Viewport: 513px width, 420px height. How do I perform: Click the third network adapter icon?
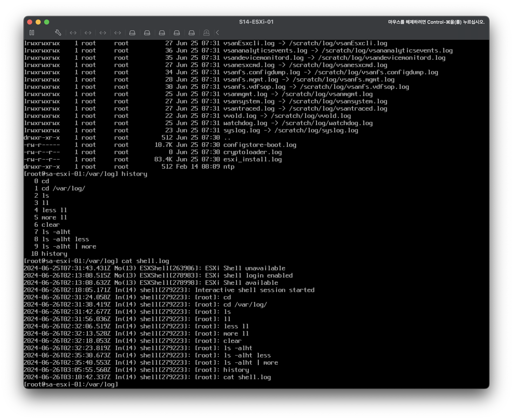pyautogui.click(x=103, y=33)
